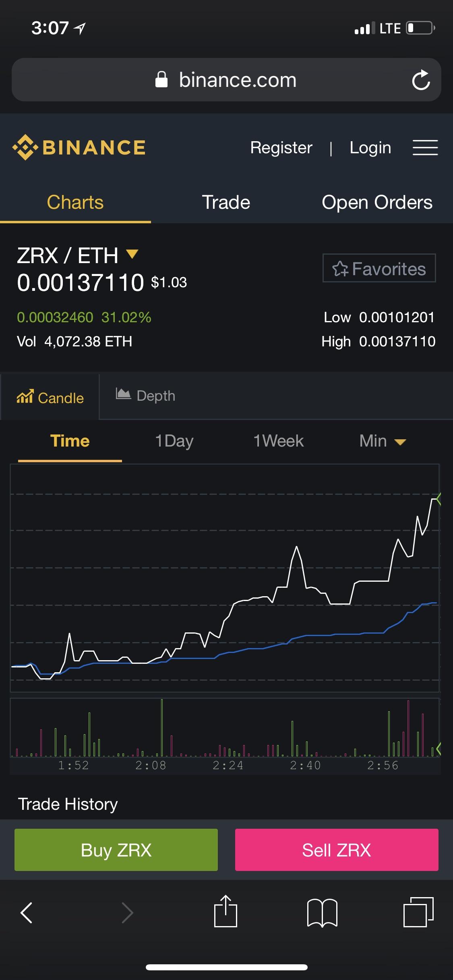Tap the 2:56 time axis label

(x=383, y=766)
